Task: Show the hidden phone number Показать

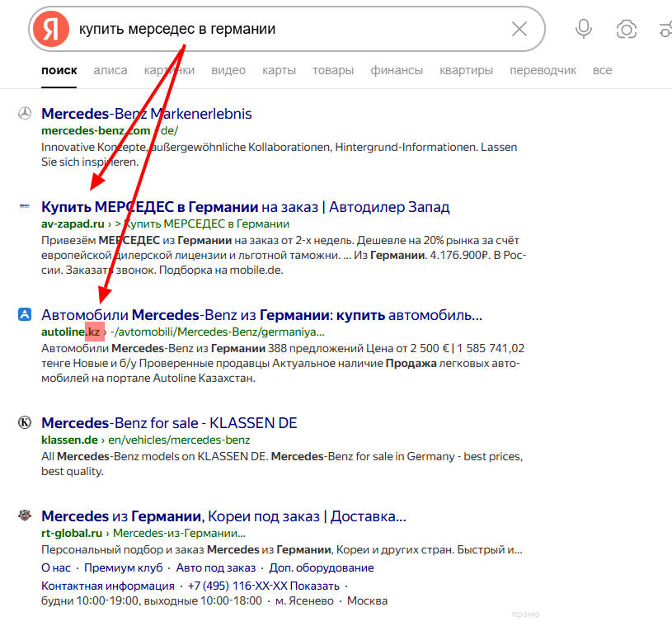Action: pos(314,585)
